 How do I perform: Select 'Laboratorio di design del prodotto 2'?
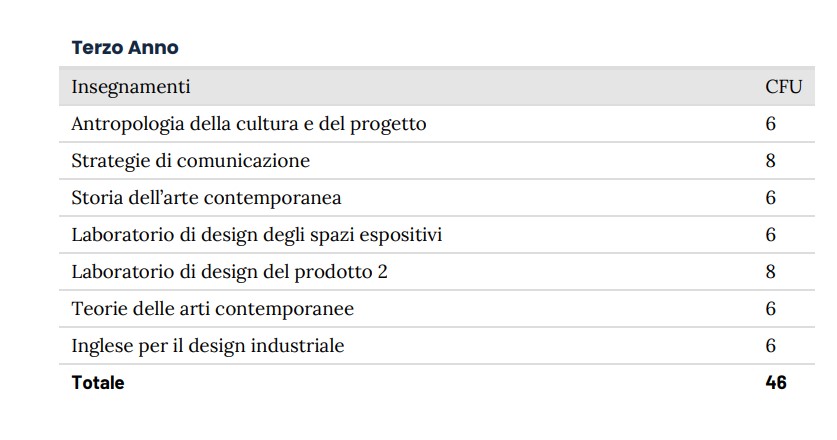[229, 272]
